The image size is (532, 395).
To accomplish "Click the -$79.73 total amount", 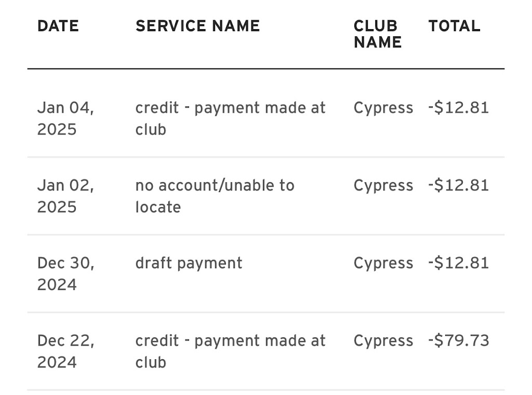I will pos(458,341).
